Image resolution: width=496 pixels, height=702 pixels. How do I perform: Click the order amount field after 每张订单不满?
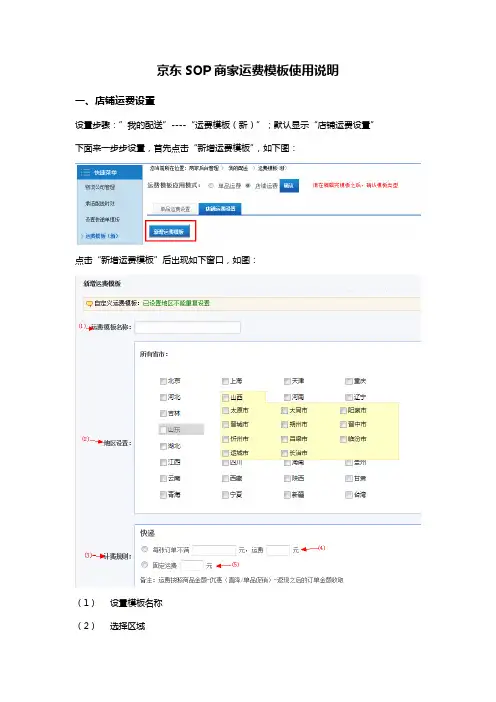(214, 550)
